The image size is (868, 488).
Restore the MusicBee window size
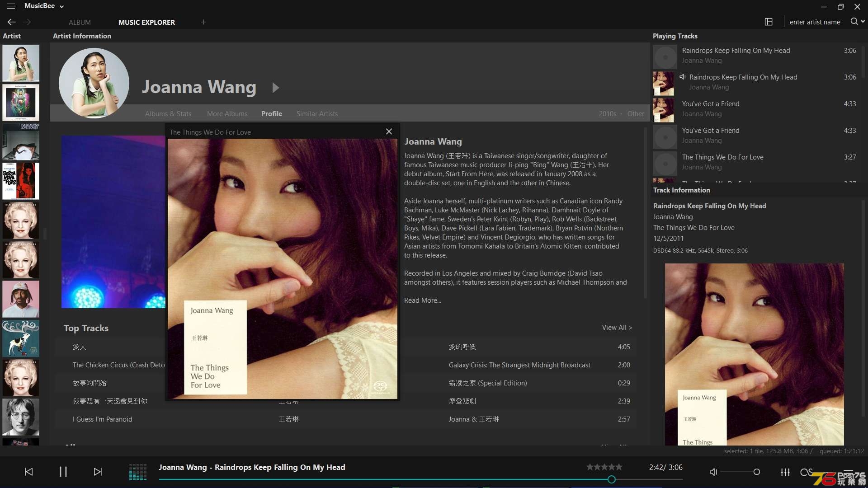840,7
